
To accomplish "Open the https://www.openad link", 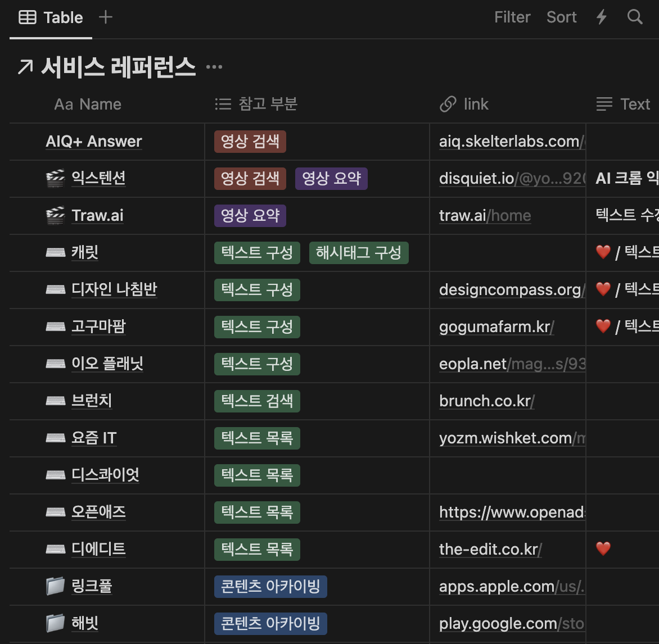I will [x=512, y=512].
